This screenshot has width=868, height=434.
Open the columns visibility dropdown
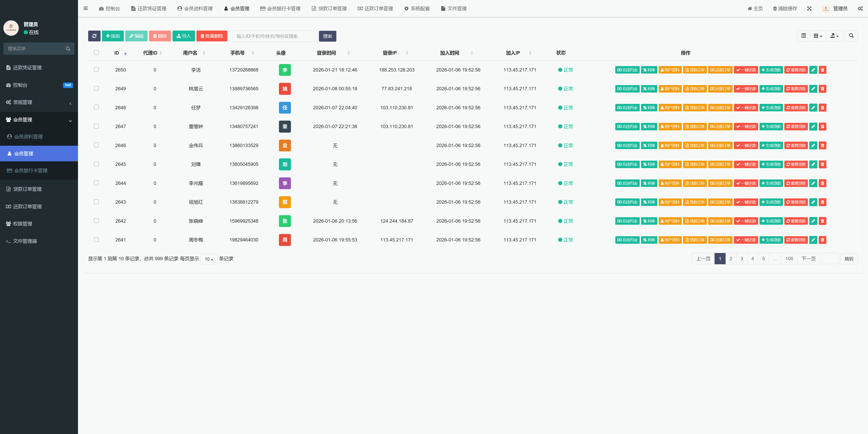click(817, 36)
